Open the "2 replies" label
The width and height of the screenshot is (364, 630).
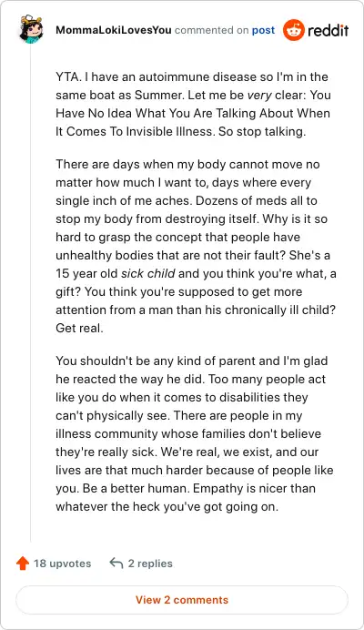[150, 564]
